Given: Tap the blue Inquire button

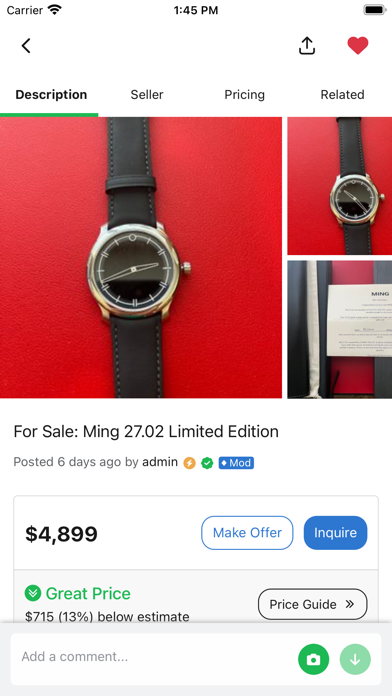Looking at the screenshot, I should tap(336, 533).
